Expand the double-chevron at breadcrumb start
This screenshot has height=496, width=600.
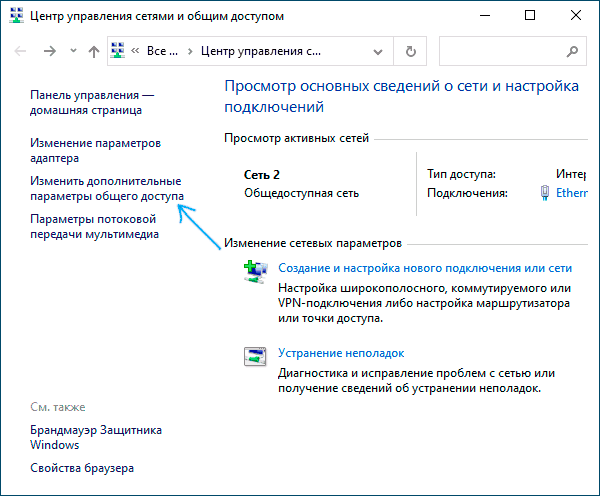135,51
